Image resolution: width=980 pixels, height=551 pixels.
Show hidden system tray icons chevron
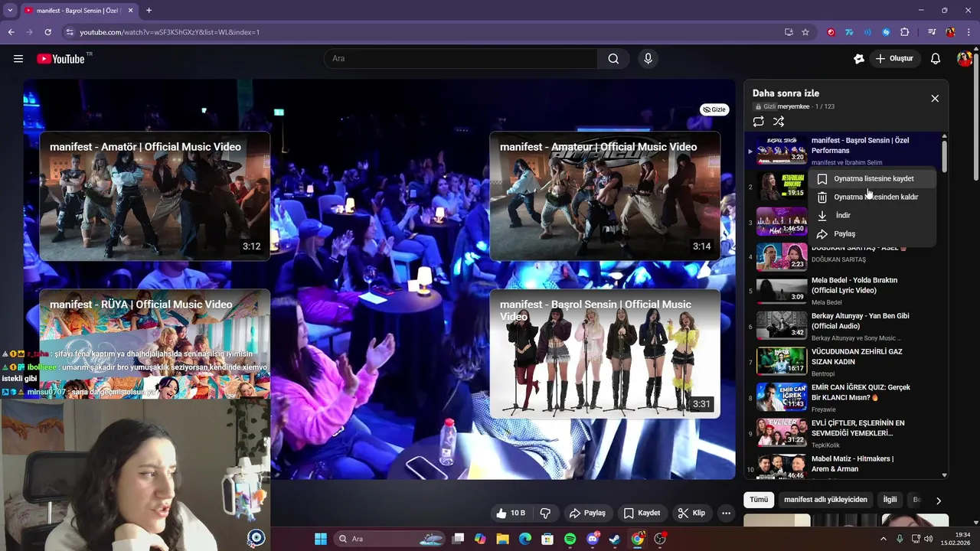pos(883,539)
